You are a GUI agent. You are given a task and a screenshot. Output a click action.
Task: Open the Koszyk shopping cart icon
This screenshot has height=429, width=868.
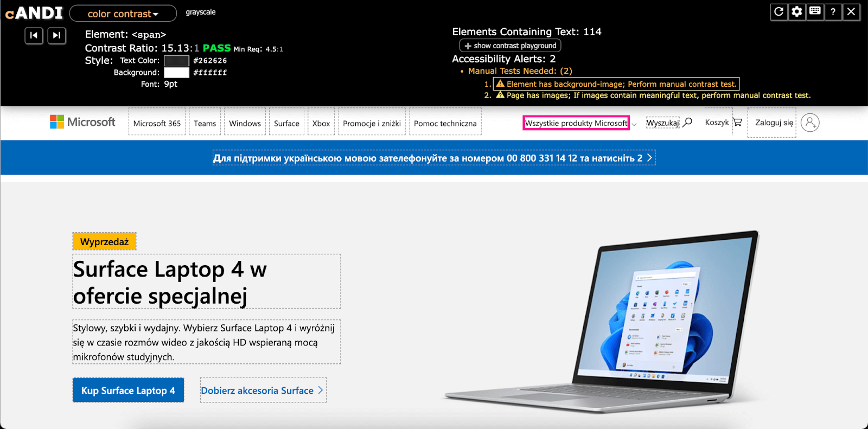pyautogui.click(x=737, y=122)
